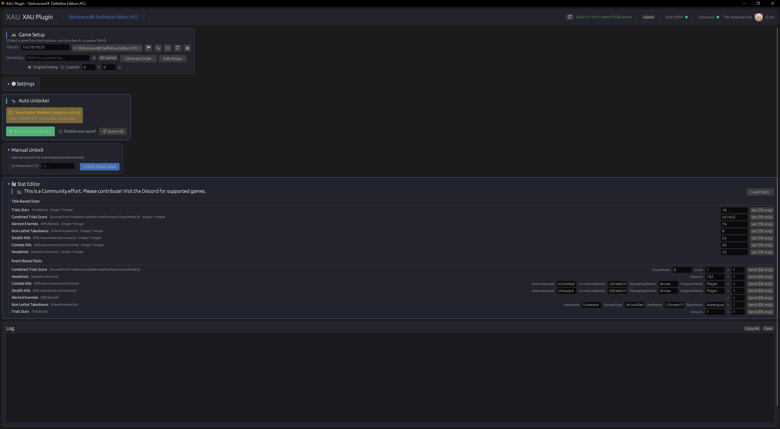Click the reload icon in Game Setup row
Screen dimensions: 780x429
(177, 48)
